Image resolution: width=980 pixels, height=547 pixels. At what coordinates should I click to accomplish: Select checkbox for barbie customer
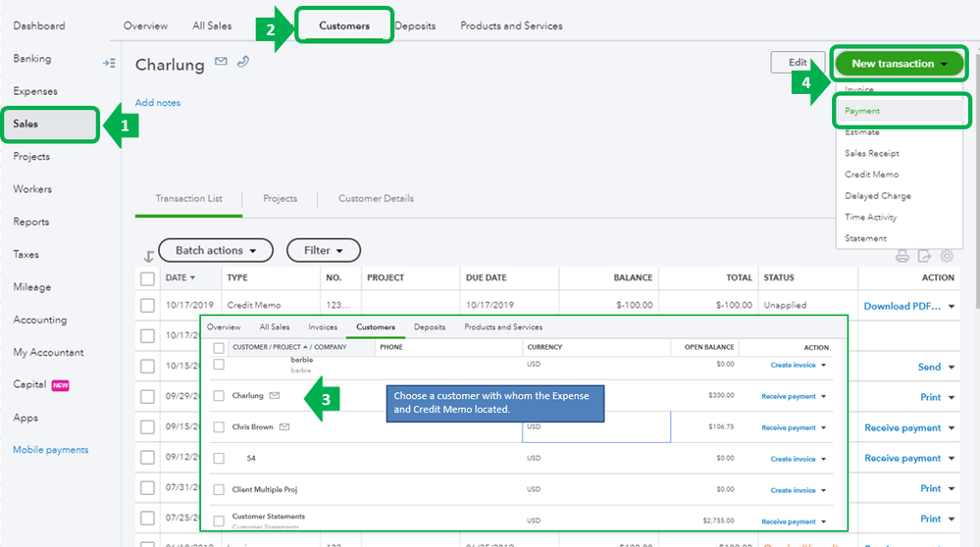(x=219, y=364)
